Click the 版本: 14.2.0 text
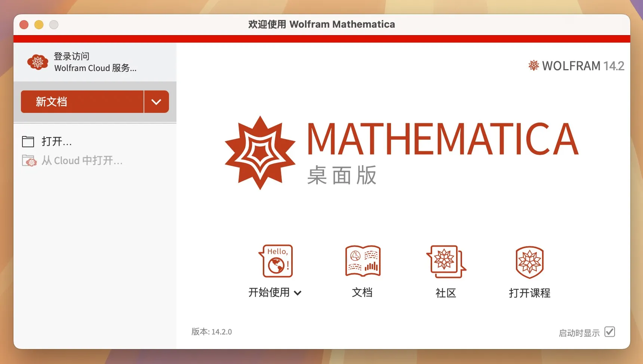This screenshot has width=643, height=364. 212,332
